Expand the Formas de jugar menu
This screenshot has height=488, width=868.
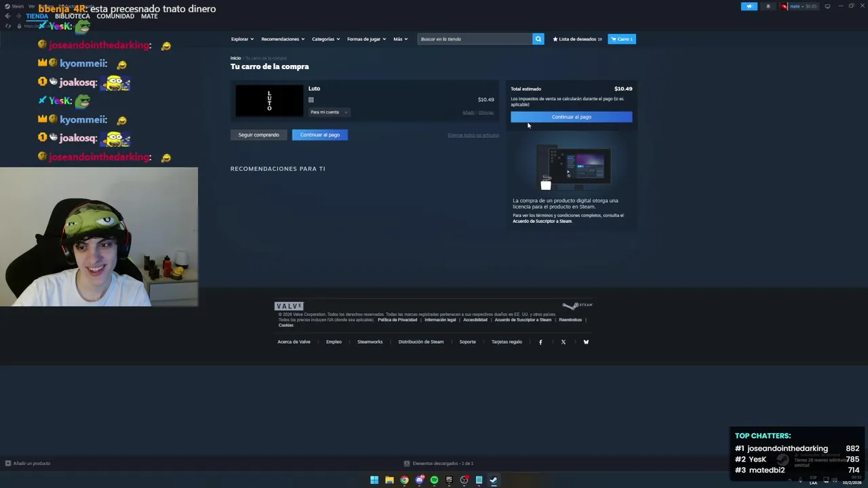[366, 39]
